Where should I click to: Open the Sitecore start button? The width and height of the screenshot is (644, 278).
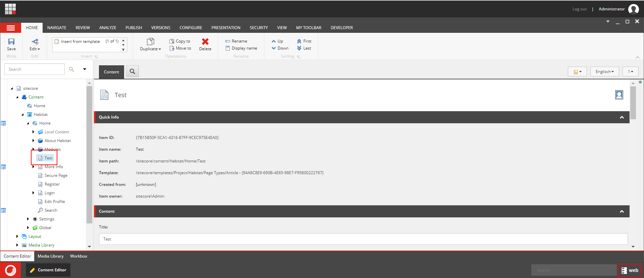click(10, 270)
